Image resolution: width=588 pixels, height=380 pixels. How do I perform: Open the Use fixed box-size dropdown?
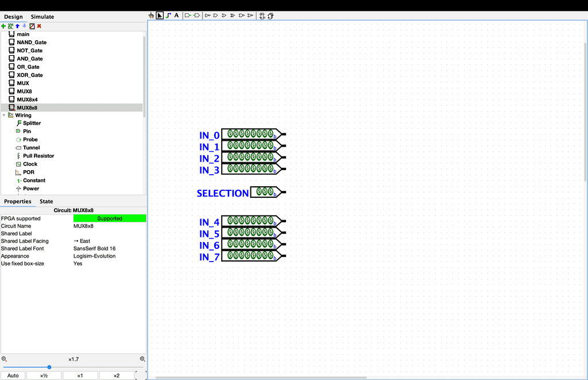(109, 263)
